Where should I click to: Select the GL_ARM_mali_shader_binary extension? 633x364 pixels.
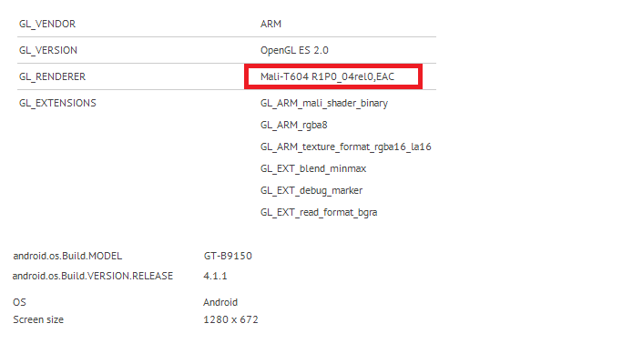coord(323,103)
